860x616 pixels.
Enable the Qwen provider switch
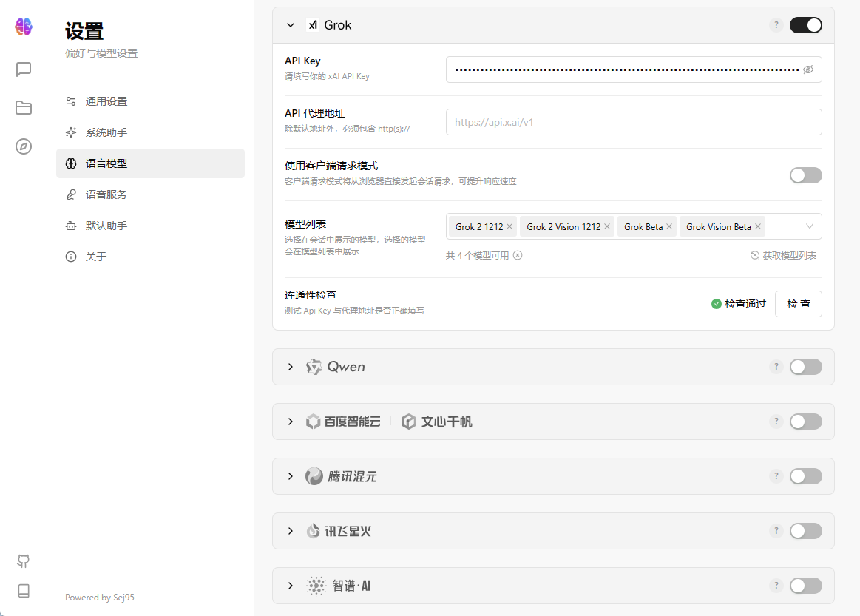pyautogui.click(x=806, y=366)
